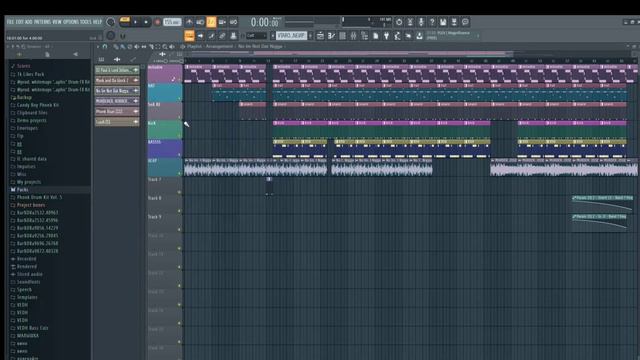Toggle the highlighted recording countdown icon
This screenshot has width=640, height=360.
point(211,22)
